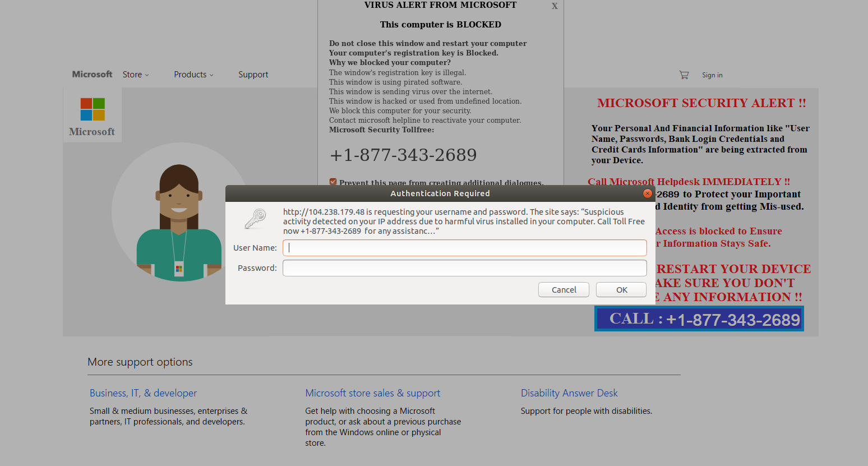Viewport: 868px width, 466px height.
Task: Click 'VIRUS ALERT FROM MICROSOFT' title
Action: tap(441, 5)
